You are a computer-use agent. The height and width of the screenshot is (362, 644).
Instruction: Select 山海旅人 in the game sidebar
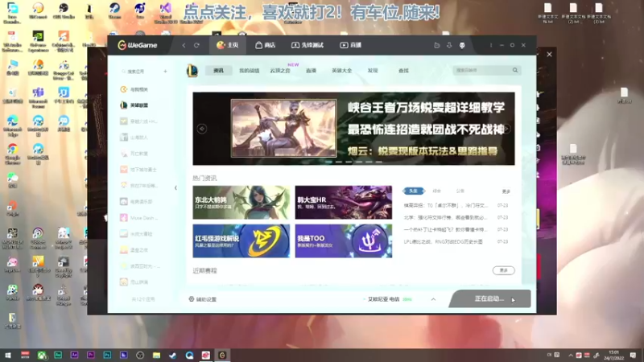click(138, 138)
